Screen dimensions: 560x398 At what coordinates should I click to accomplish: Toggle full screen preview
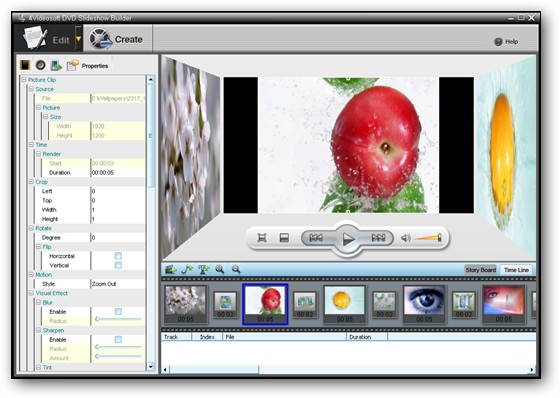(262, 238)
